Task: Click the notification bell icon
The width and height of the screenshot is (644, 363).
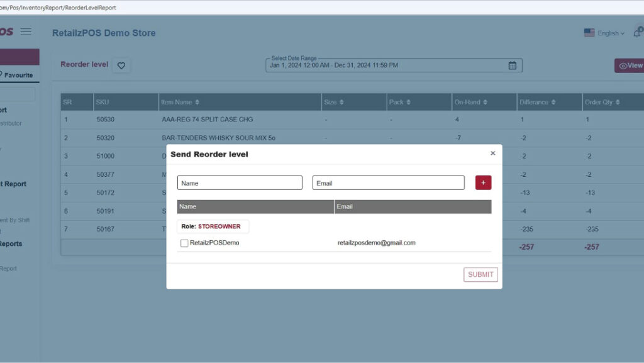Action: (x=638, y=33)
